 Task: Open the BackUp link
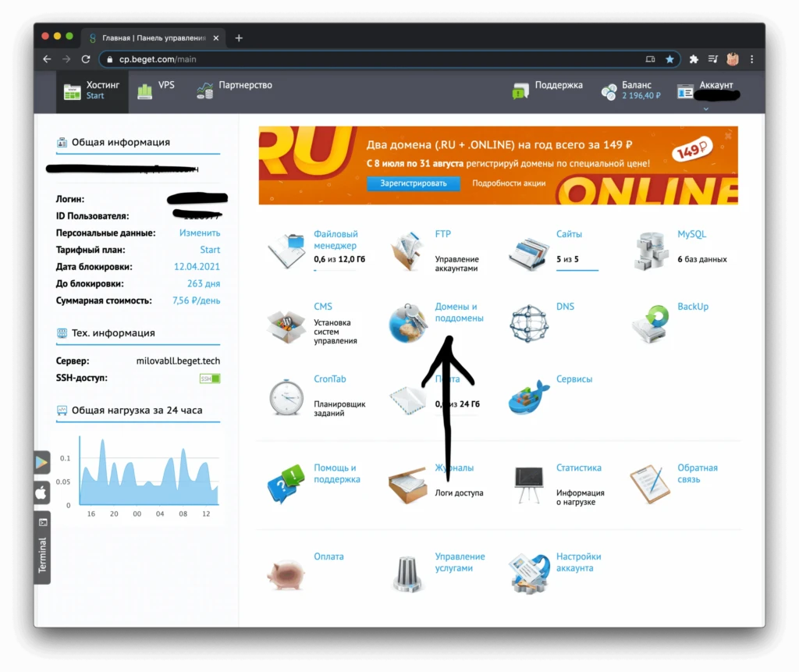[x=693, y=307]
